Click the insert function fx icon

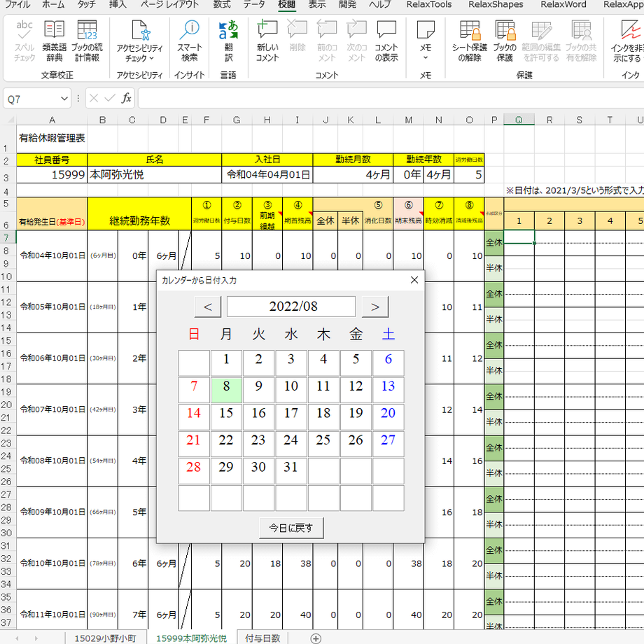point(127,99)
